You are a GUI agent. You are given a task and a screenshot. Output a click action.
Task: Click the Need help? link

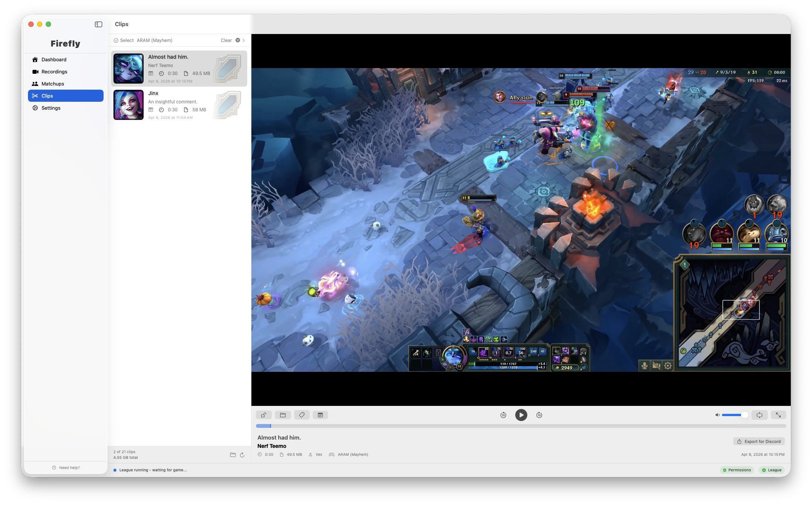pos(66,468)
